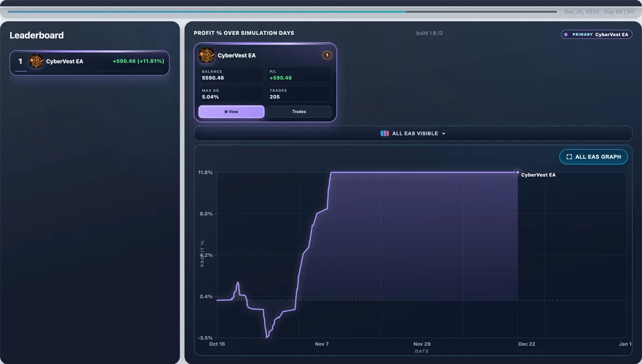Click the Oct 16 date axis label
642x364 pixels.
click(x=217, y=344)
